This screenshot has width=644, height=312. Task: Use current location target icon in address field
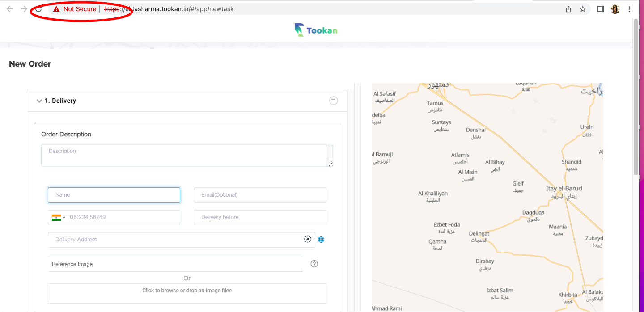point(308,239)
